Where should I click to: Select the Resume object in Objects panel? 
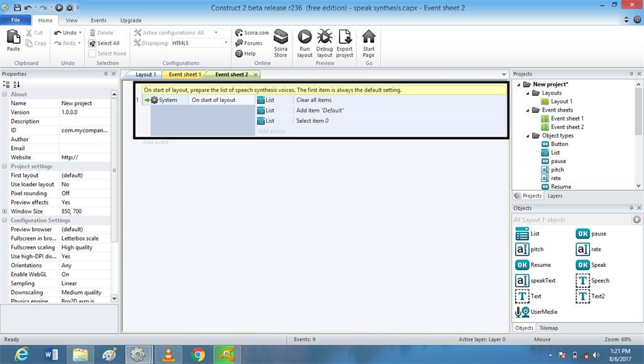point(533,265)
